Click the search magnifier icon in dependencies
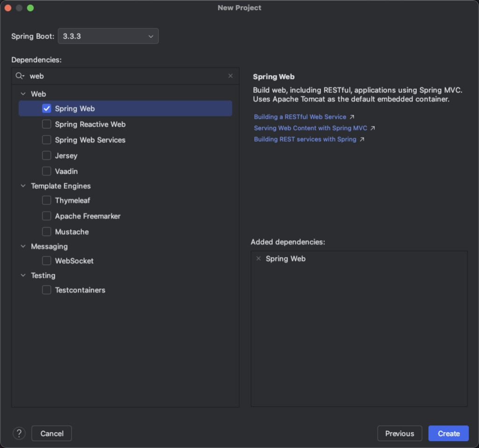 point(20,76)
